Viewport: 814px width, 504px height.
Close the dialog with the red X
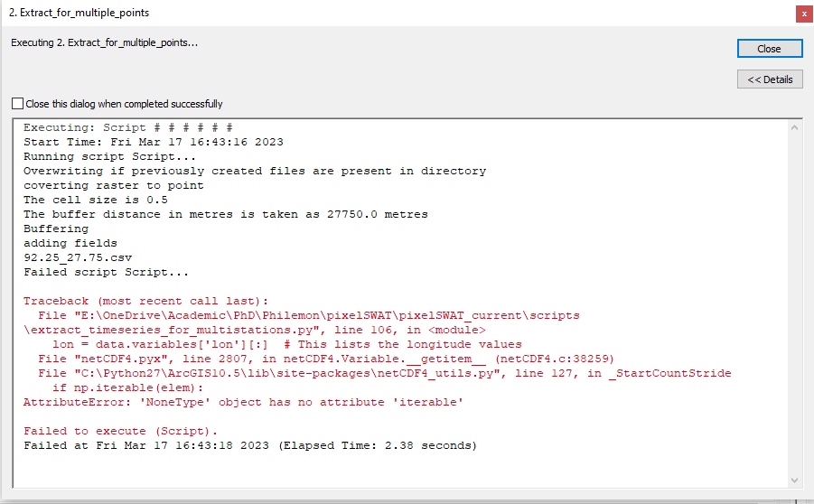[803, 14]
